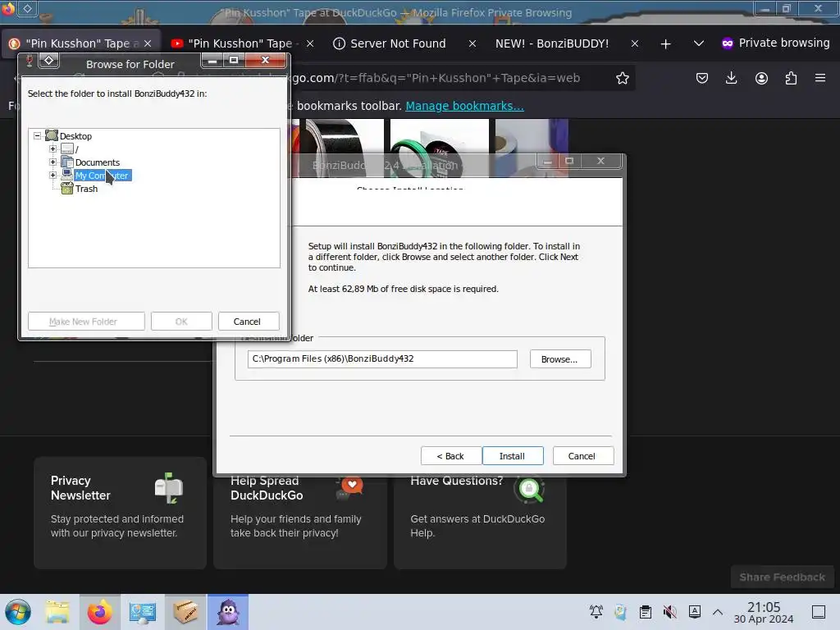
Task: Click the Firefox taskbar icon
Action: coord(99,612)
